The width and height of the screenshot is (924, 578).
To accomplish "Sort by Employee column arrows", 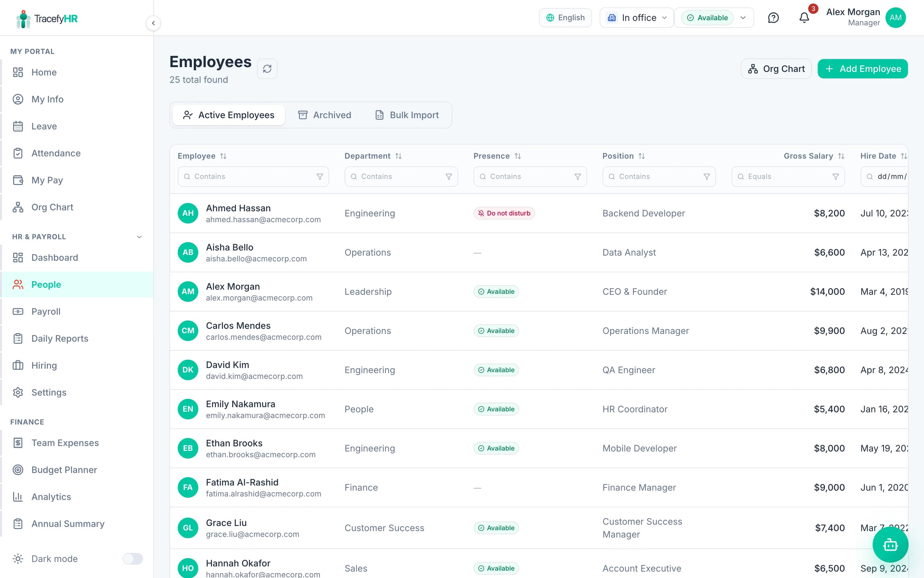I will point(223,156).
